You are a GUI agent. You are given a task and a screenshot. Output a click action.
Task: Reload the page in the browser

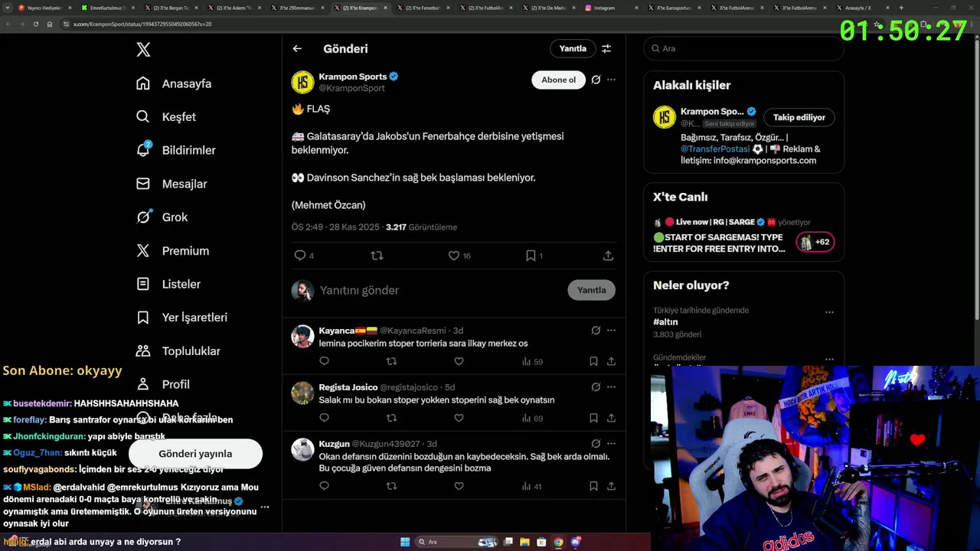tap(35, 24)
